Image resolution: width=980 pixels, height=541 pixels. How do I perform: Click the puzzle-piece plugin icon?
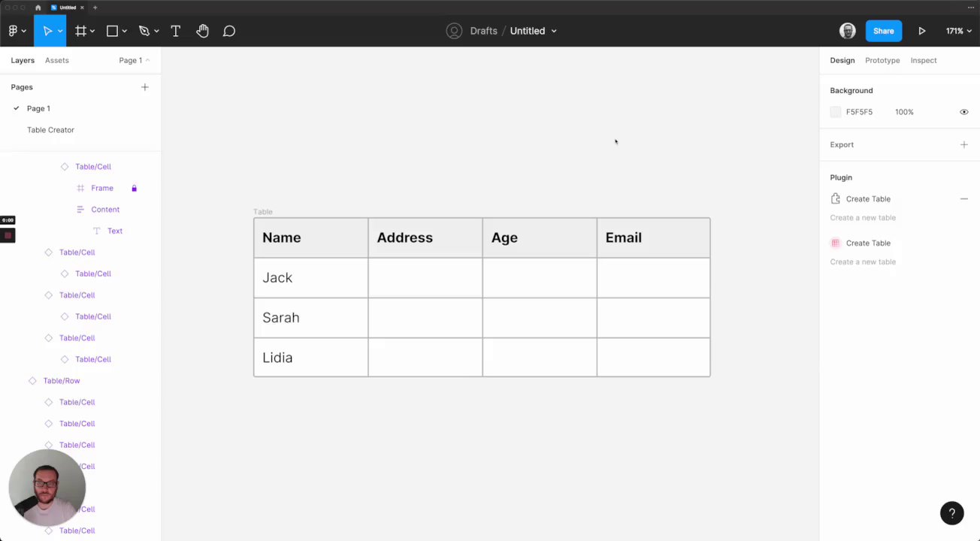point(836,199)
